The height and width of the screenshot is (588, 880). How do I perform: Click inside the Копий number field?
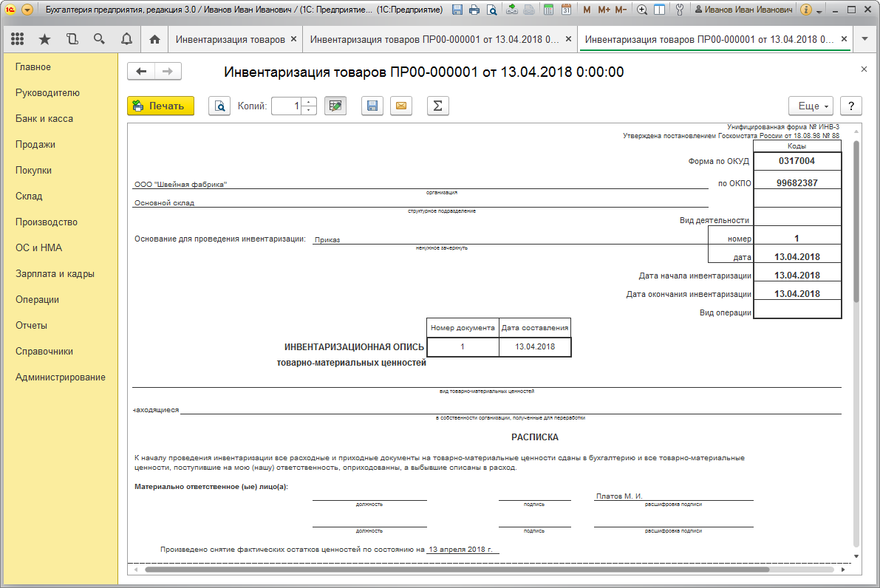tap(287, 106)
